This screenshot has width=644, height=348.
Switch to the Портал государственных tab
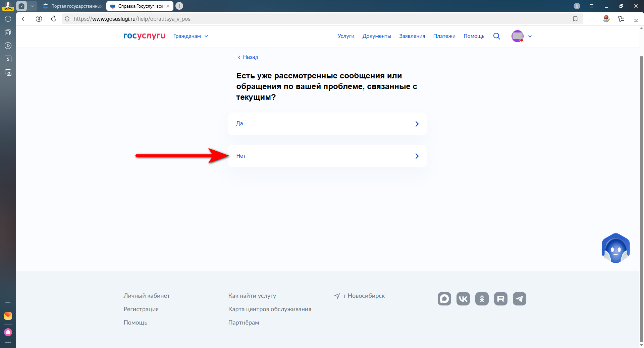73,6
